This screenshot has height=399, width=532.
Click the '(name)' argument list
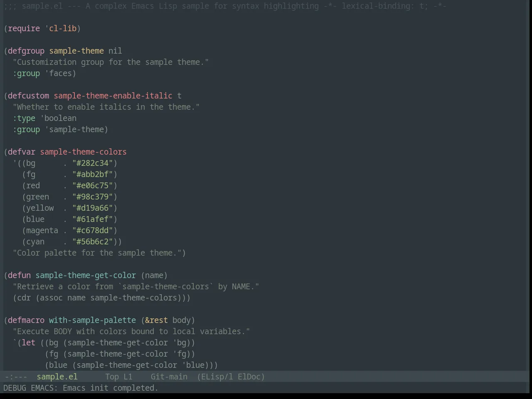[154, 275]
